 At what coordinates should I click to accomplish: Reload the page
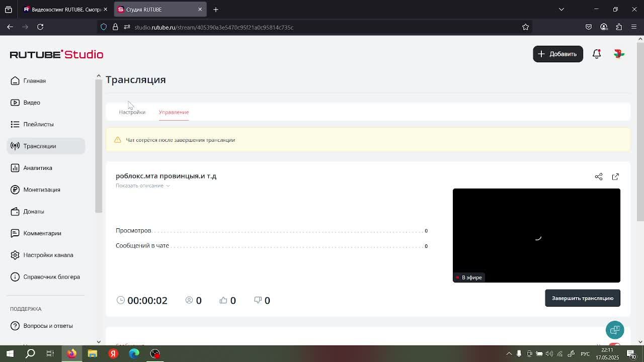[40, 27]
